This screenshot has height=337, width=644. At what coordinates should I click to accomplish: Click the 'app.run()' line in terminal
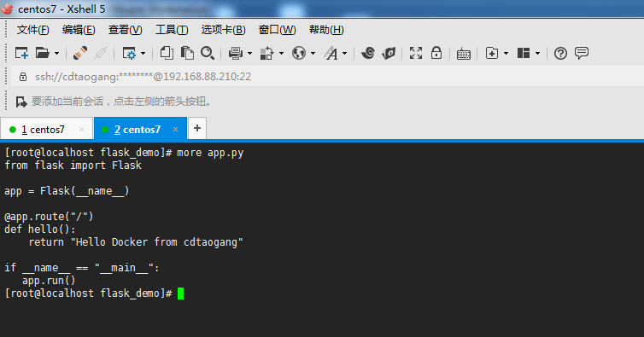coord(49,281)
